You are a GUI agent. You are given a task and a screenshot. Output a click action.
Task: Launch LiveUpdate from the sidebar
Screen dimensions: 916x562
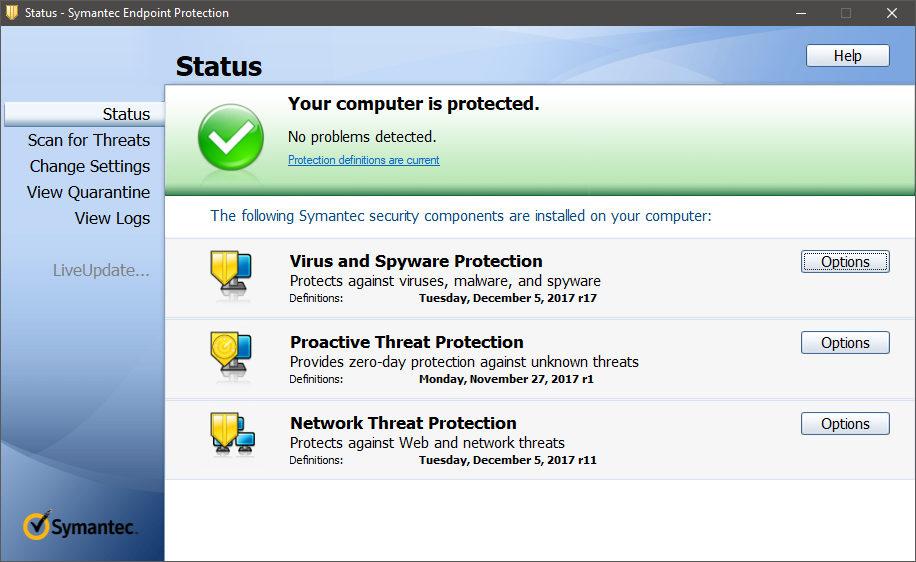[x=101, y=270]
